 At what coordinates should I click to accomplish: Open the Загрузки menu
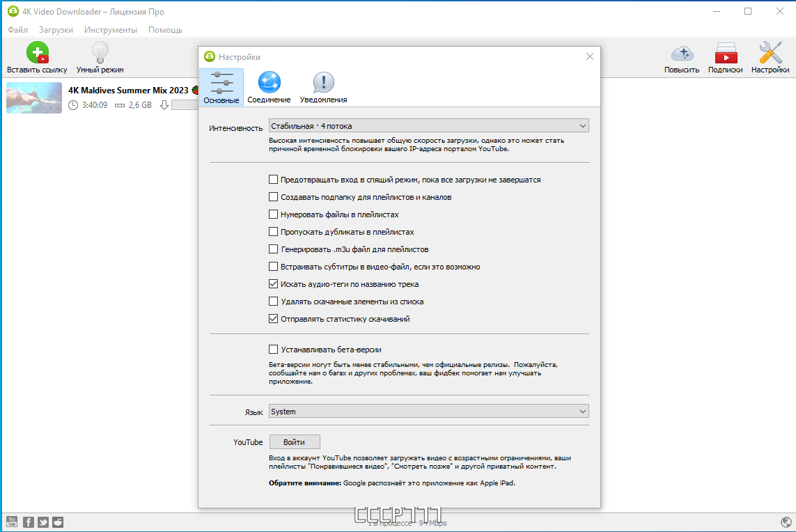[56, 30]
